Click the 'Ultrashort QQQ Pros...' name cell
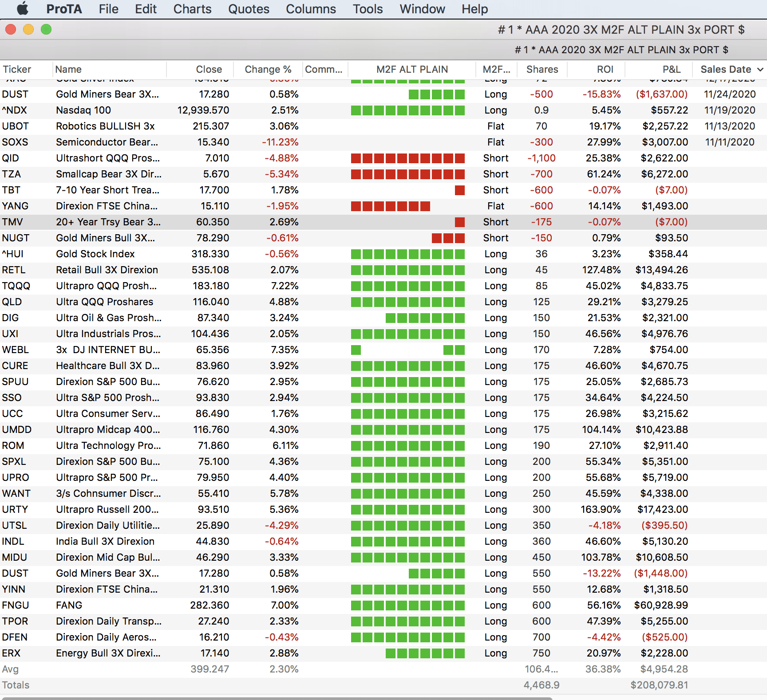The height and width of the screenshot is (700, 767). pos(108,158)
